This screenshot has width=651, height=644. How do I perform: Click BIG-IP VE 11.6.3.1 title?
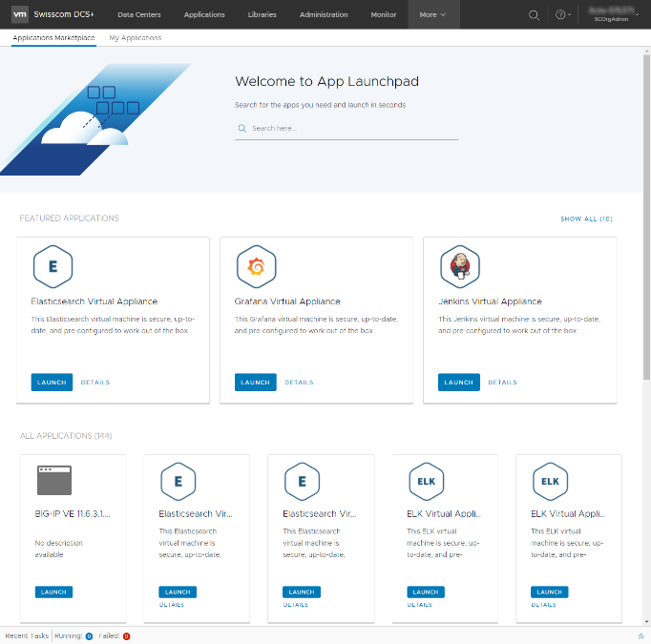click(73, 513)
